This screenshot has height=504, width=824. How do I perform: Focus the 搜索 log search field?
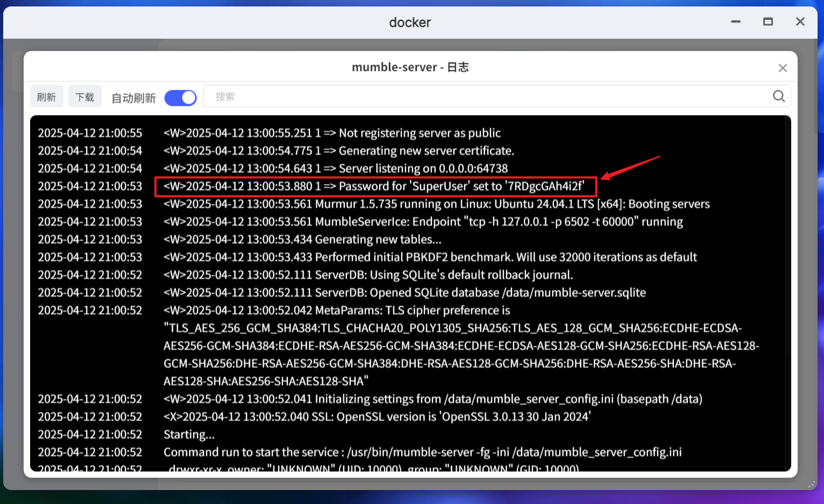coord(497,96)
